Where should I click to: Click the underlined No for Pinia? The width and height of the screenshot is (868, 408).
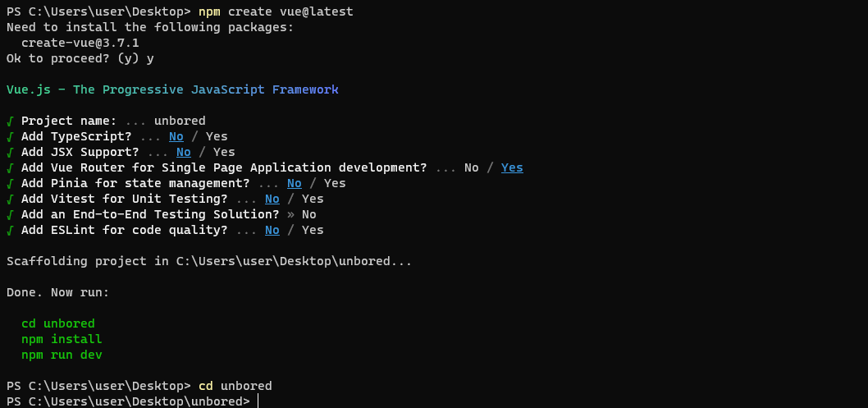295,183
